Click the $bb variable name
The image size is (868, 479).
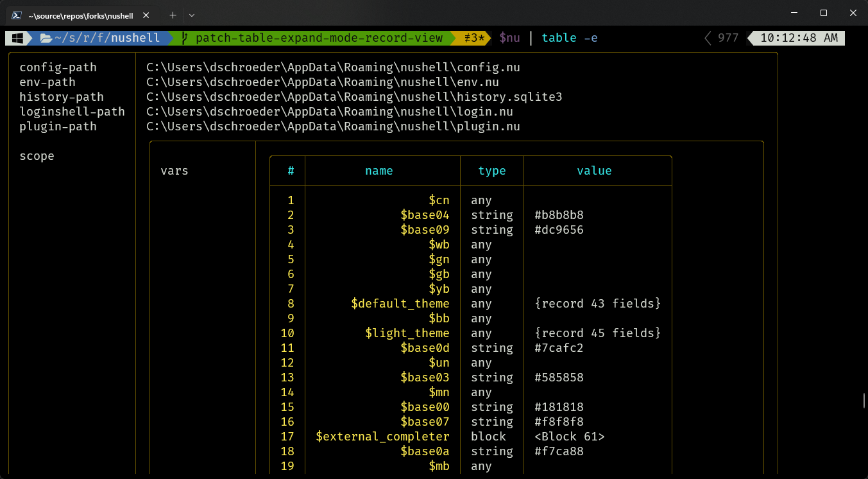tap(439, 318)
